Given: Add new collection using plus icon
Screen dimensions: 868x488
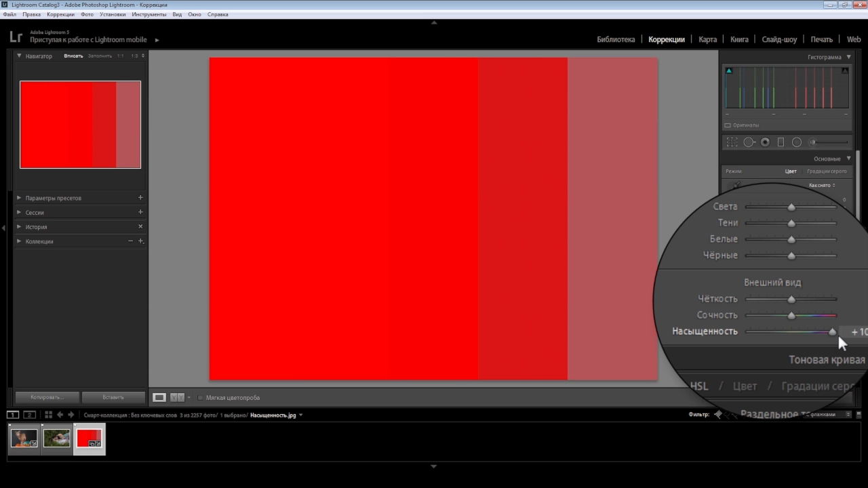Looking at the screenshot, I should coord(140,241).
